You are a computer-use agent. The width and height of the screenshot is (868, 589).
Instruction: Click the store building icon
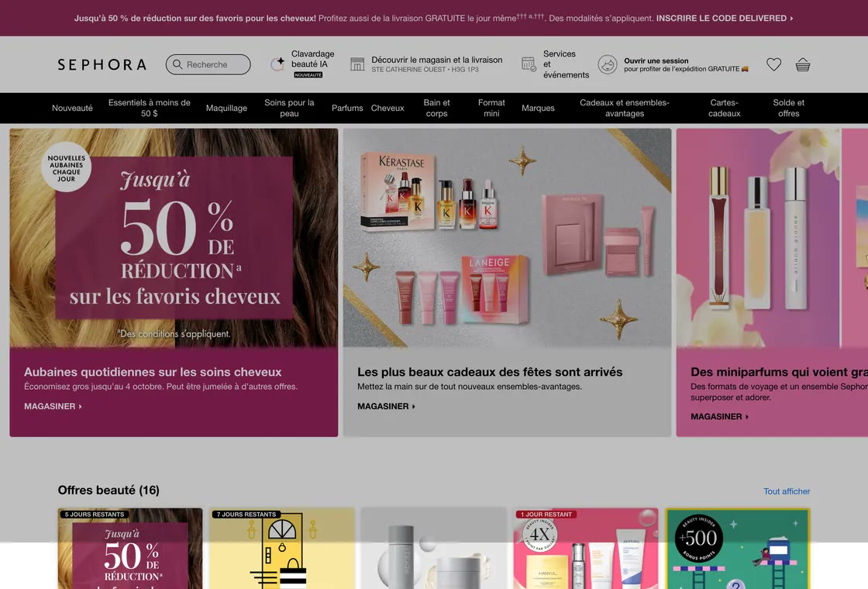pos(357,64)
